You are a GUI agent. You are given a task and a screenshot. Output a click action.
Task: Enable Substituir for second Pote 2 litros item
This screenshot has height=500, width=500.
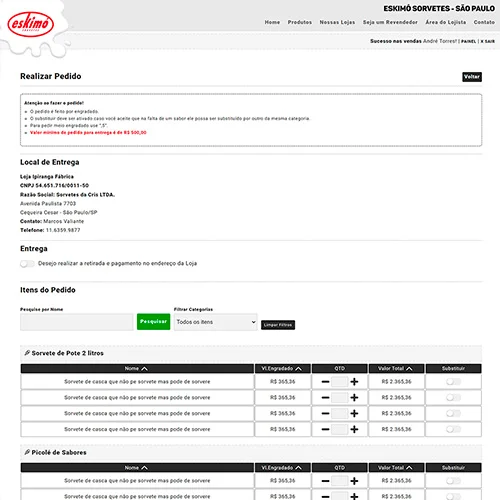tap(453, 397)
